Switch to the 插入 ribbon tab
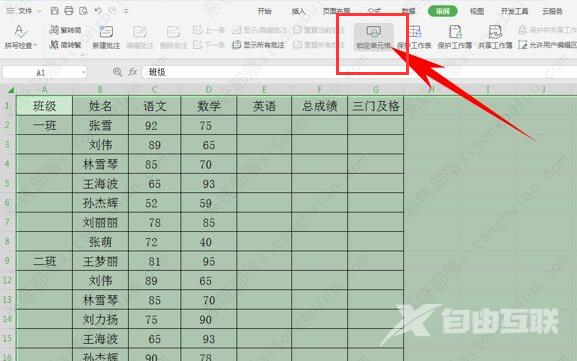This screenshot has height=361, width=577. click(298, 11)
